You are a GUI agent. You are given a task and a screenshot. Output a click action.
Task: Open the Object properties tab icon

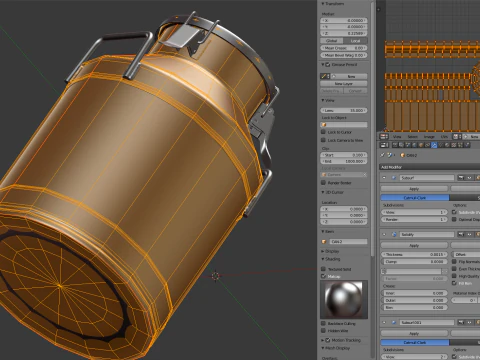pos(421,145)
